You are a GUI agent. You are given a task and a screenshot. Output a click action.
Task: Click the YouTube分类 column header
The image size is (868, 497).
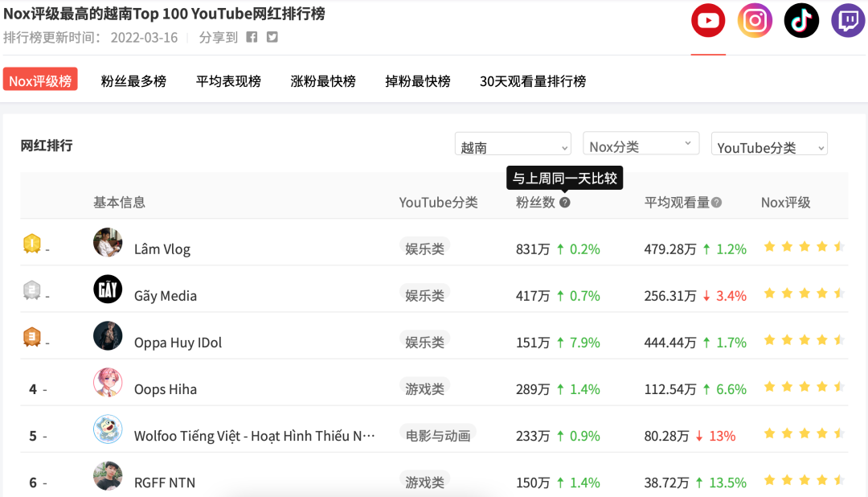438,202
